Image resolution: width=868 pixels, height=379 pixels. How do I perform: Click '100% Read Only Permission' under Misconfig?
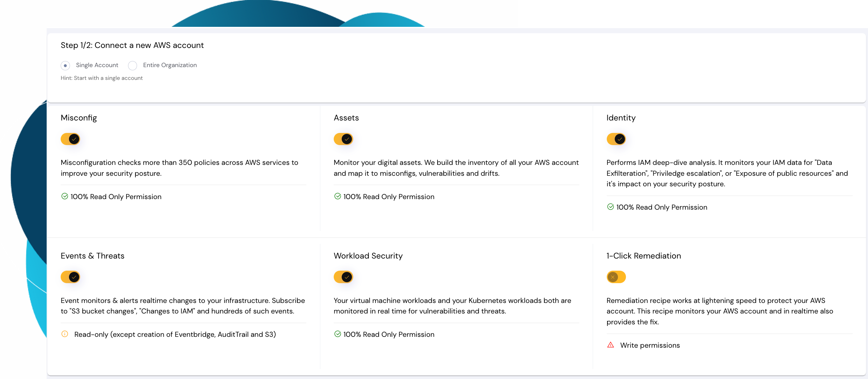[x=116, y=197]
